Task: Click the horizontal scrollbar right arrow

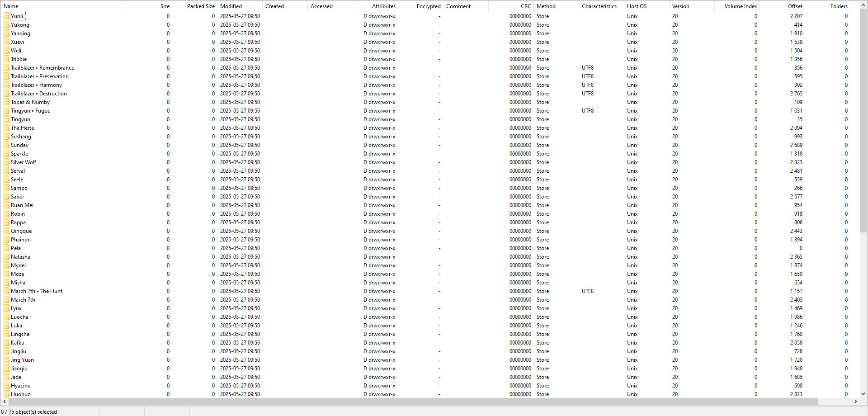Action: (x=855, y=402)
